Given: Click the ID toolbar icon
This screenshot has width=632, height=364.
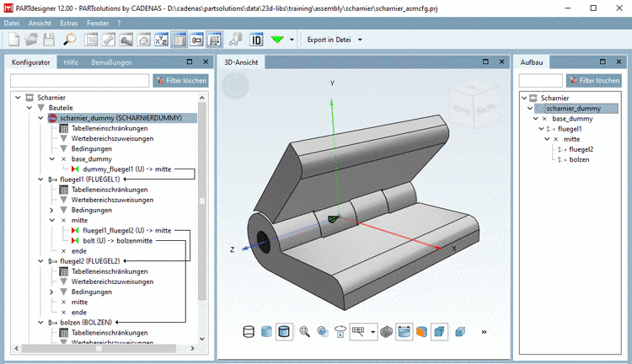Looking at the screenshot, I should point(256,40).
